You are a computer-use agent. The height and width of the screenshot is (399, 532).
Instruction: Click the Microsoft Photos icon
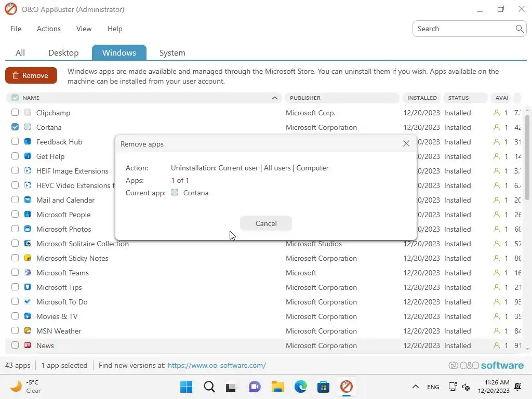click(28, 229)
